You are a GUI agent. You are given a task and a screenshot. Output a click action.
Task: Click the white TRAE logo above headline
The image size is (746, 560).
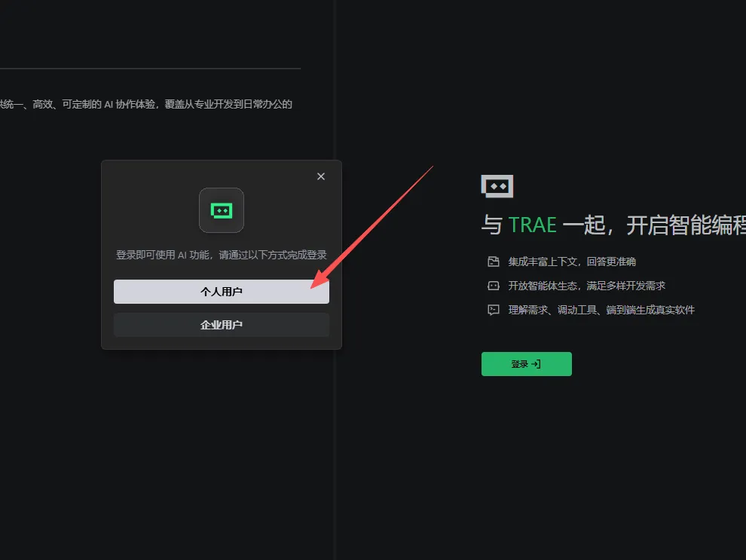pyautogui.click(x=497, y=186)
